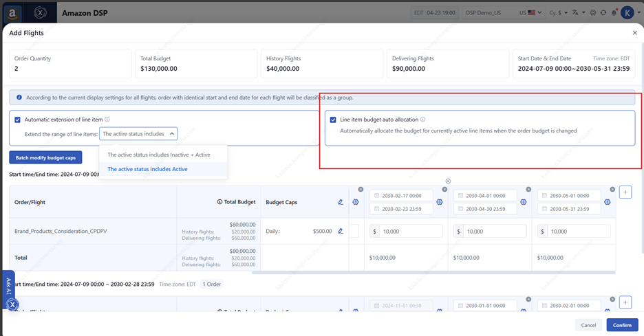Choose 'The active status includes Active' option
Screen dimensions: 644x336
[x=147, y=169]
